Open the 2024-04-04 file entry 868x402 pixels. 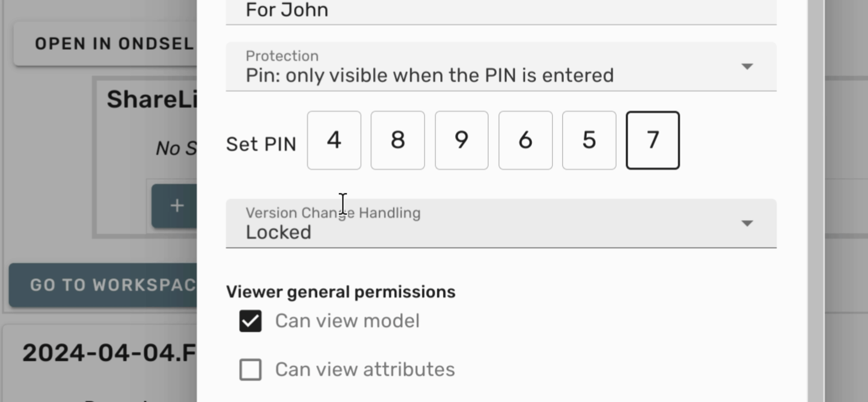coord(108,353)
